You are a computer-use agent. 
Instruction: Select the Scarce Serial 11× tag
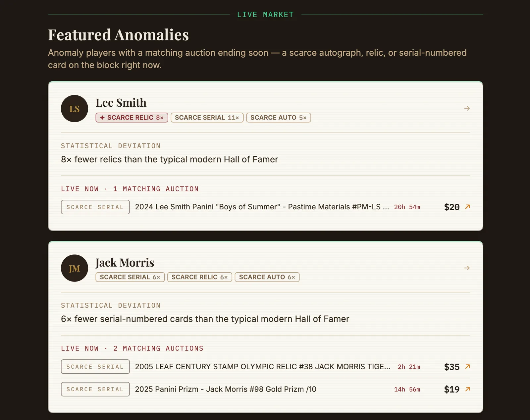coord(207,118)
